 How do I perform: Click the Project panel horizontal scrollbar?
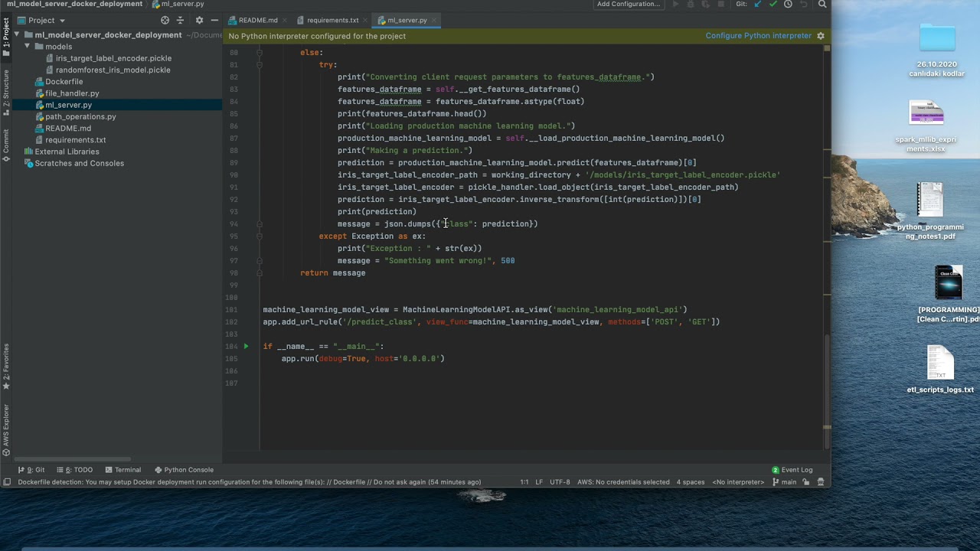point(73,459)
